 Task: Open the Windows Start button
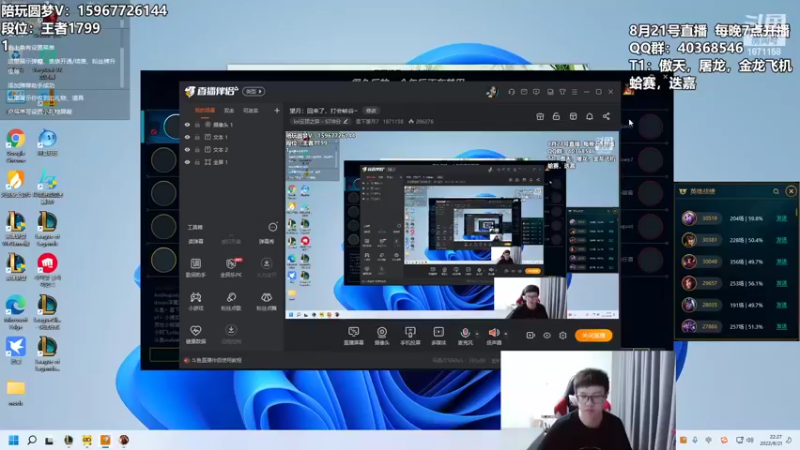coord(14,440)
